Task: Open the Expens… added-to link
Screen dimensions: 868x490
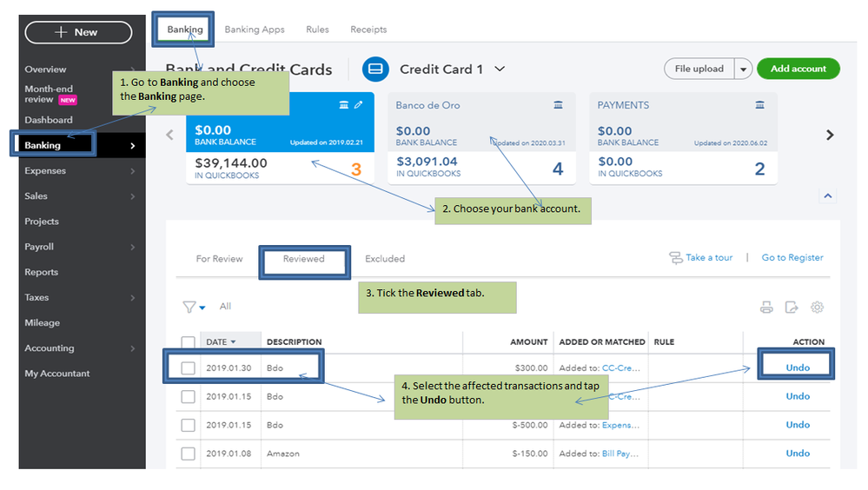Action: point(620,425)
